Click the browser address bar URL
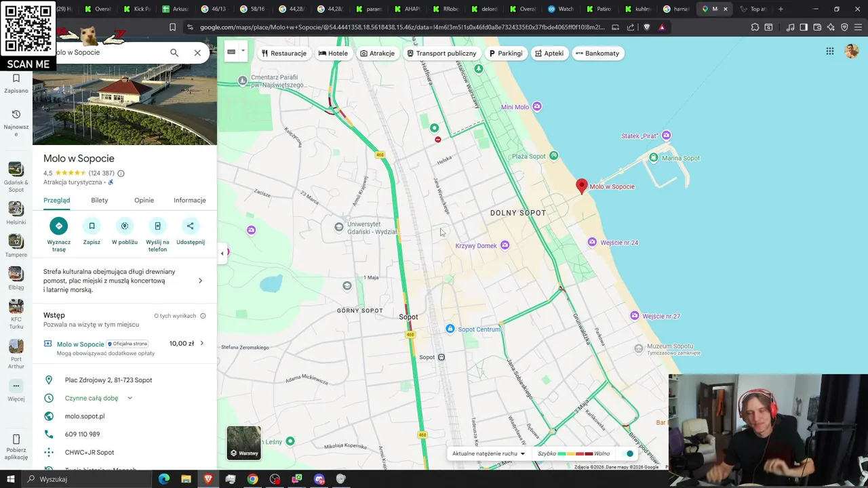868x488 pixels. point(402,27)
